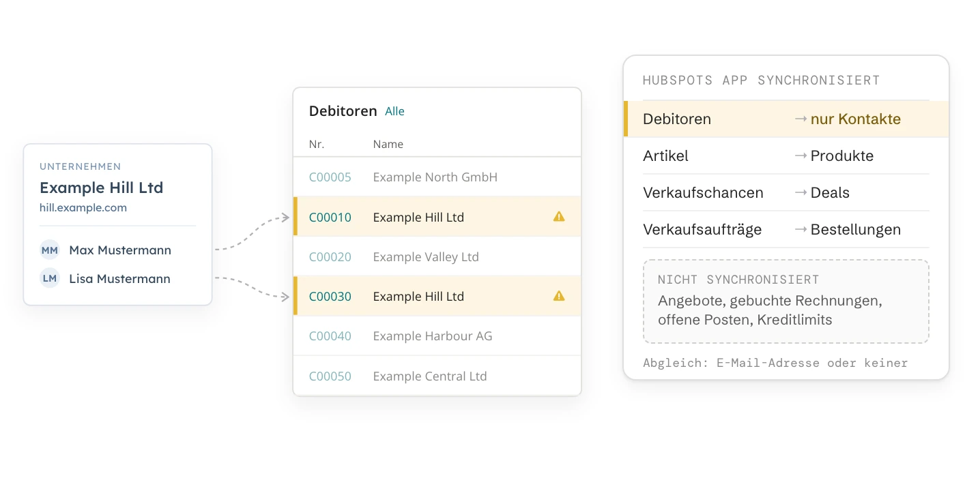The height and width of the screenshot is (491, 980).
Task: Click the nur Kontakte mapping target
Action: (x=856, y=119)
